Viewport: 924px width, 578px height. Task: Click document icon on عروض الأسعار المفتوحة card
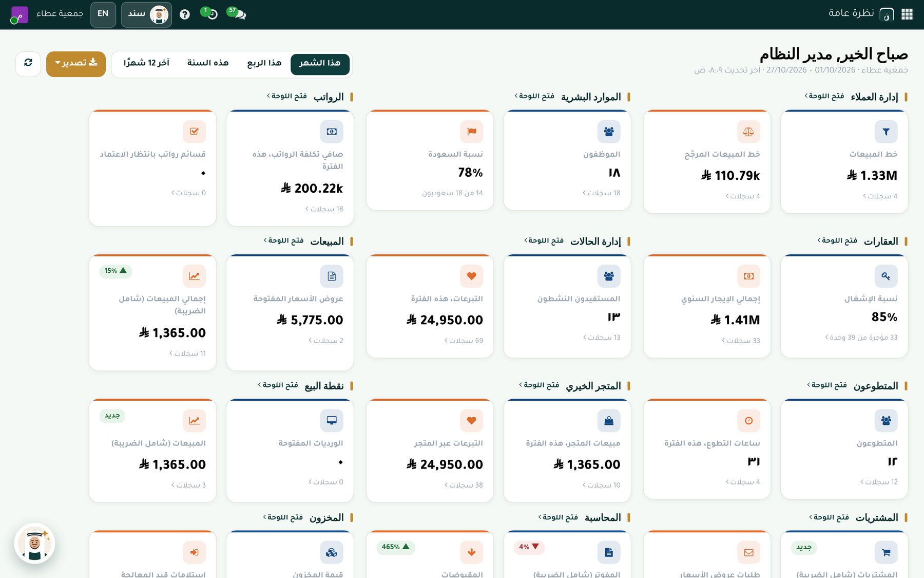(x=332, y=276)
